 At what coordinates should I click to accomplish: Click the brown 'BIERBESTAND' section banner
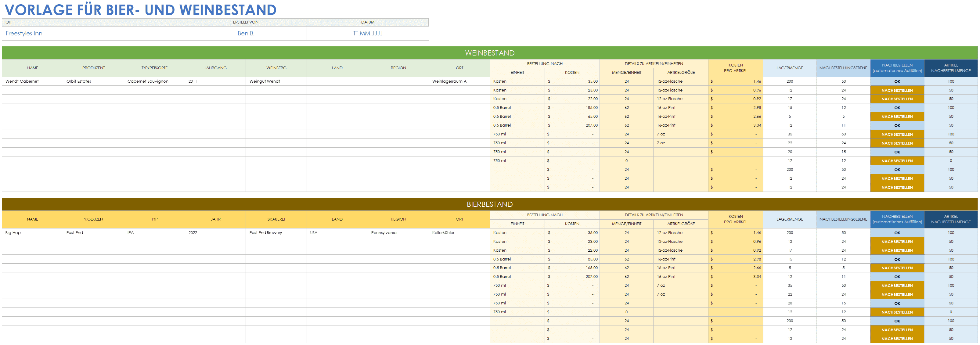pyautogui.click(x=490, y=204)
